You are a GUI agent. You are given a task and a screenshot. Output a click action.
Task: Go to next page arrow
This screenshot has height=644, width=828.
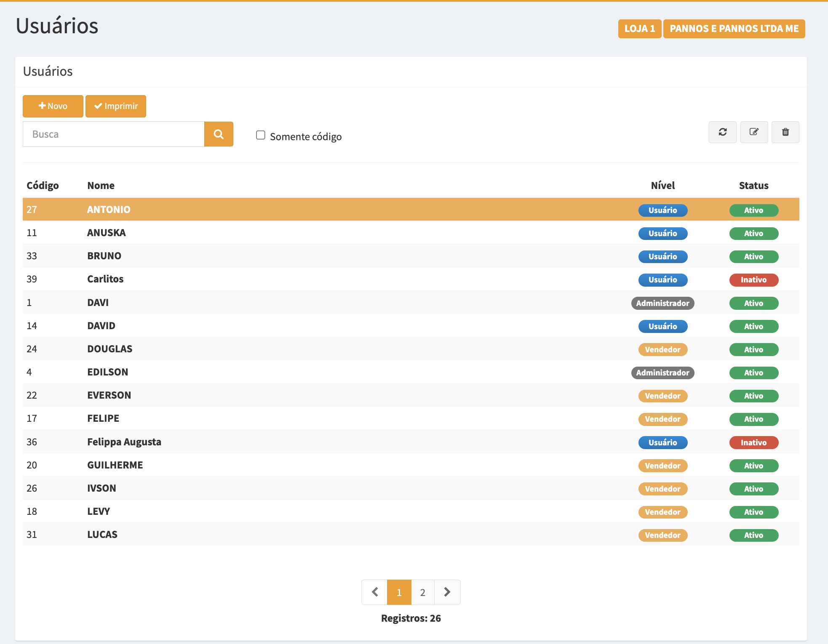click(447, 592)
